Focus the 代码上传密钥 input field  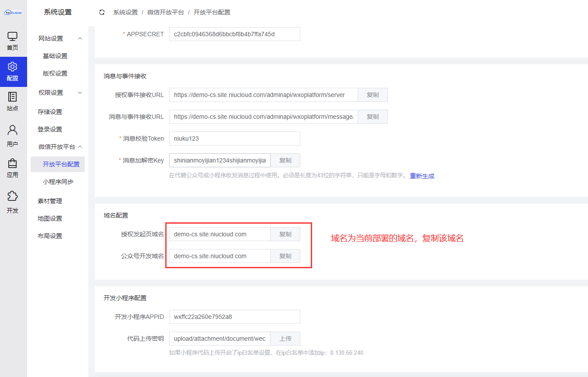[220, 339]
